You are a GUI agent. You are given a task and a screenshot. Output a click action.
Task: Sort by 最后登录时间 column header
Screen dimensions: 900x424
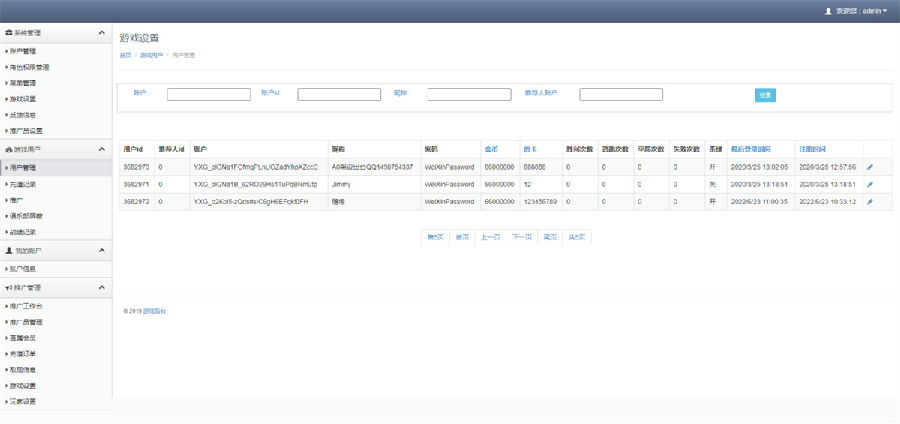point(750,149)
